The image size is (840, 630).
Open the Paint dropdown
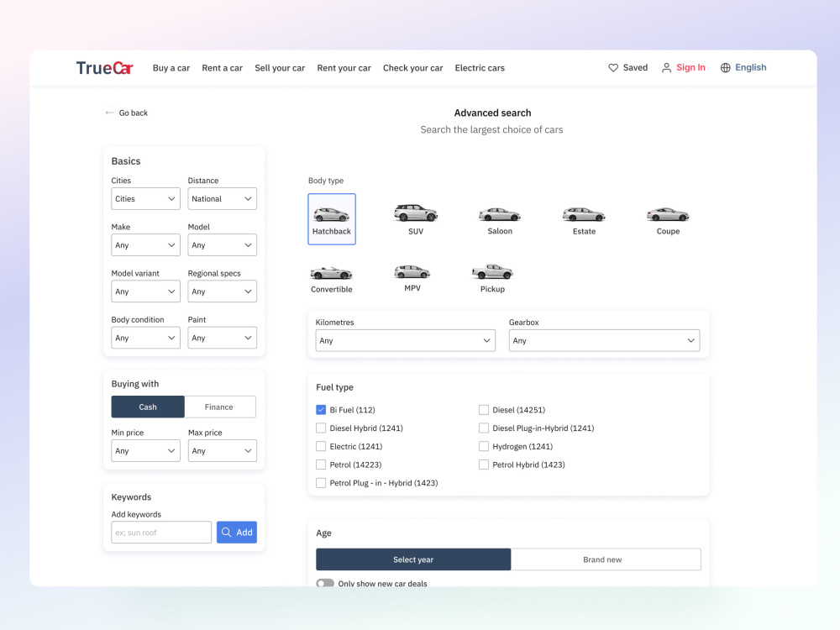[x=223, y=338]
